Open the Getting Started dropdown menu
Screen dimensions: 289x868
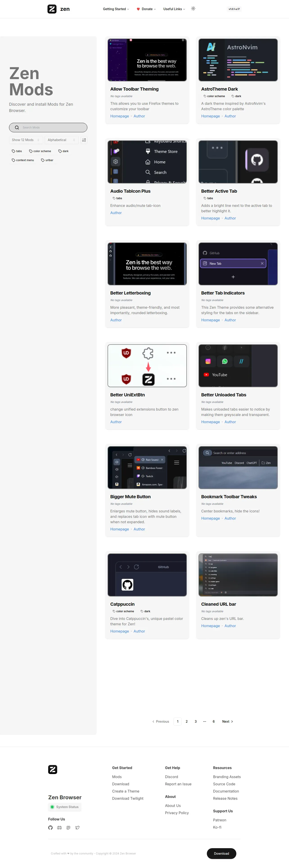[116, 9]
